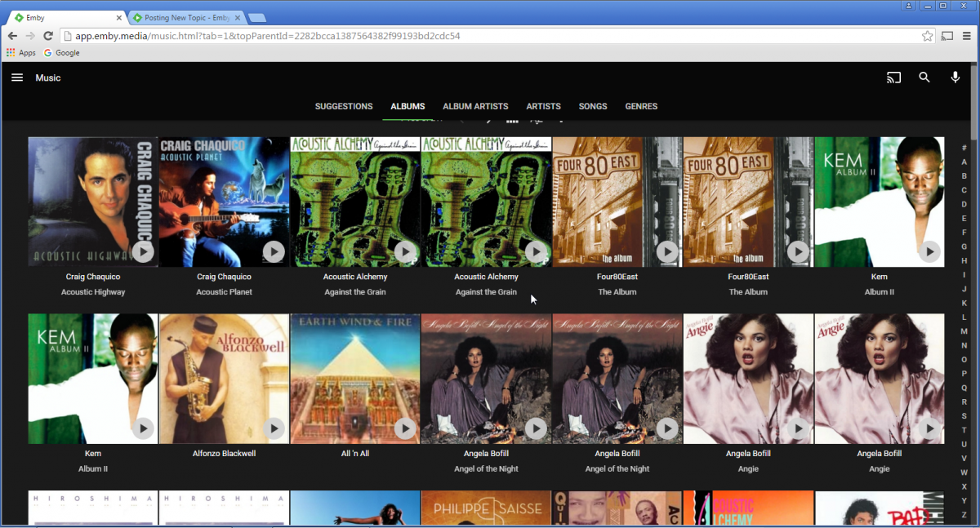This screenshot has height=528, width=980.
Task: Open the Emby hamburger main menu
Action: click(17, 78)
